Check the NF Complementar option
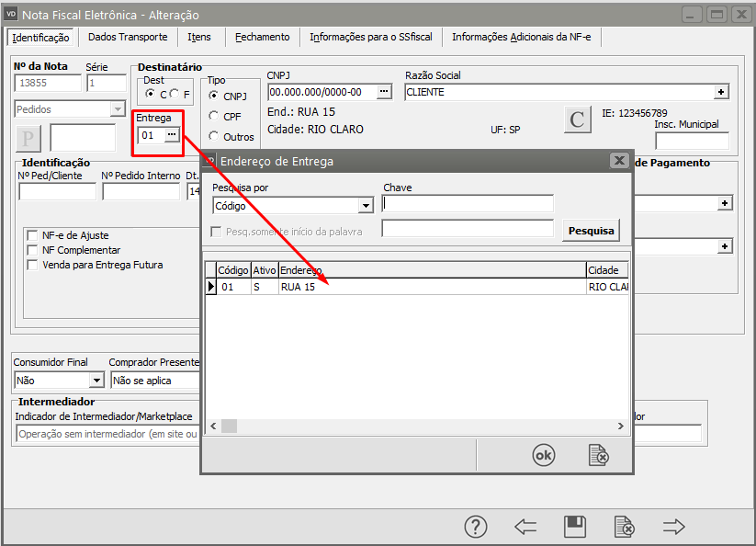The image size is (756, 546). point(33,250)
